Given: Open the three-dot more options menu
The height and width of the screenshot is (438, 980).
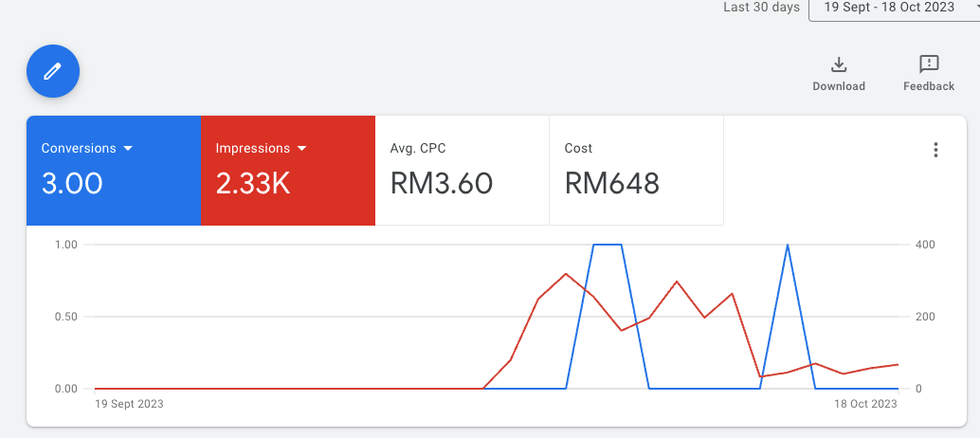Looking at the screenshot, I should [x=935, y=150].
